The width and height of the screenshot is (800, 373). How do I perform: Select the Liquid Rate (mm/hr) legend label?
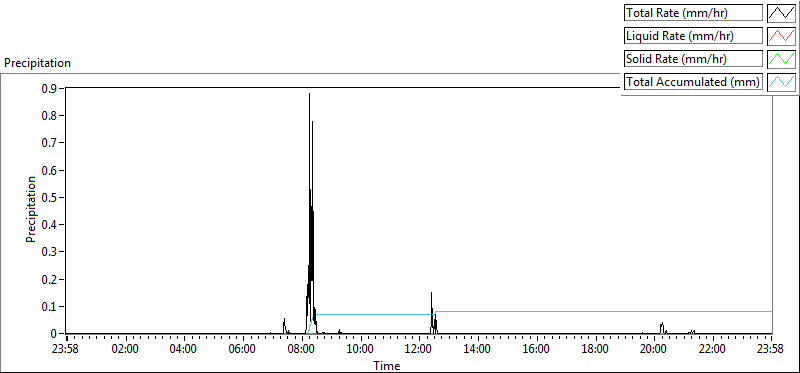(693, 36)
